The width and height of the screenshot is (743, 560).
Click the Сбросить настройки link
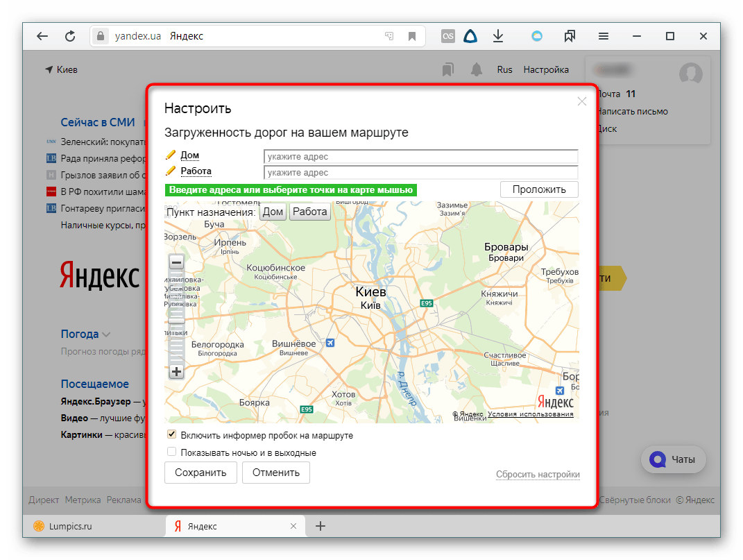click(538, 475)
